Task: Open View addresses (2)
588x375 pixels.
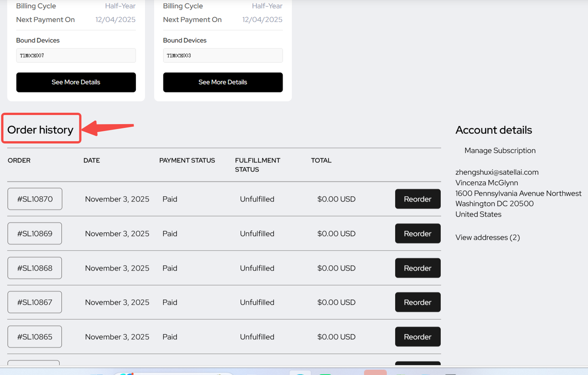Action: [487, 238]
